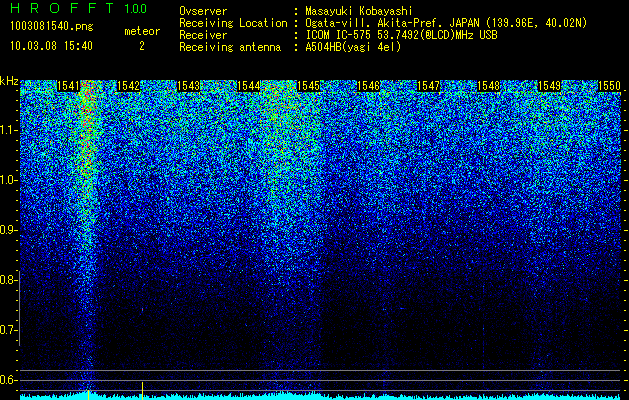Click the date stamp 10.03.08 15:40

(x=51, y=46)
